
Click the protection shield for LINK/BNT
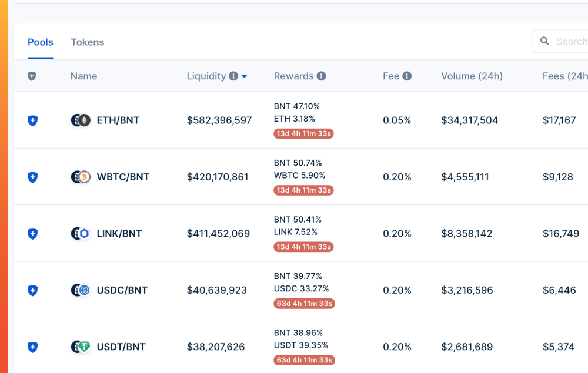[32, 234]
